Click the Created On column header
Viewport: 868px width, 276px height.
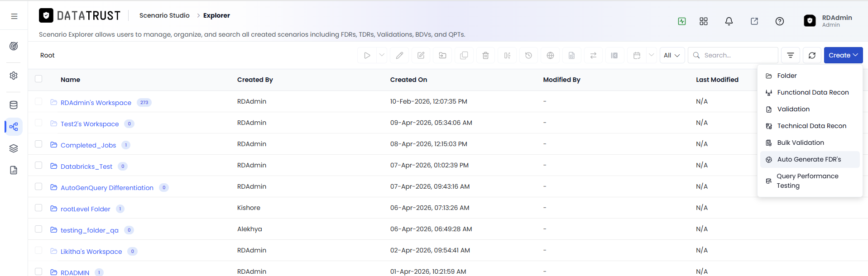coord(408,80)
